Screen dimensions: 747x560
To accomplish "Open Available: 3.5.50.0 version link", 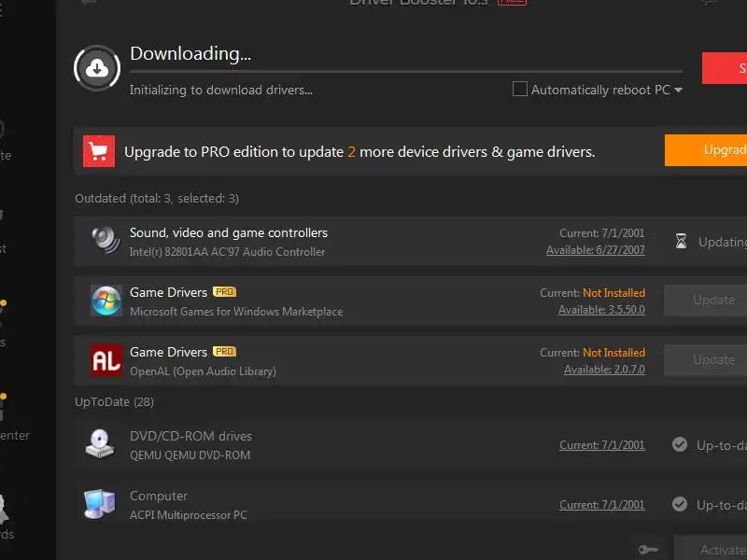I will tap(601, 310).
